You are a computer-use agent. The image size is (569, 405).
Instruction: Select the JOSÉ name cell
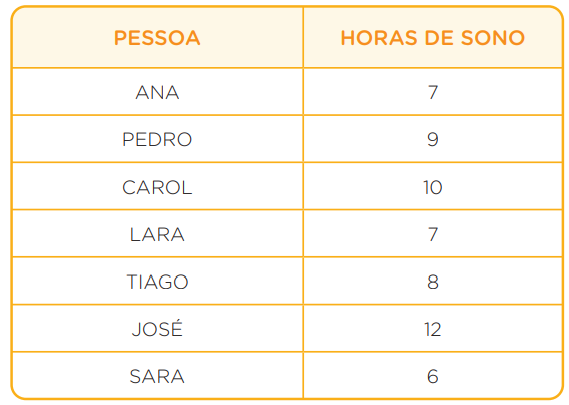(157, 328)
